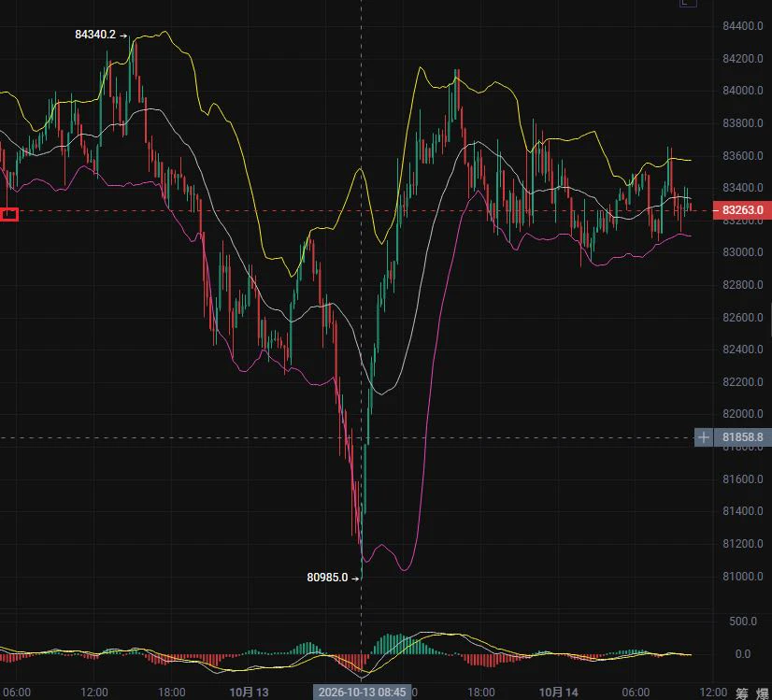Click the 80985.0 low price annotation

coord(327,578)
